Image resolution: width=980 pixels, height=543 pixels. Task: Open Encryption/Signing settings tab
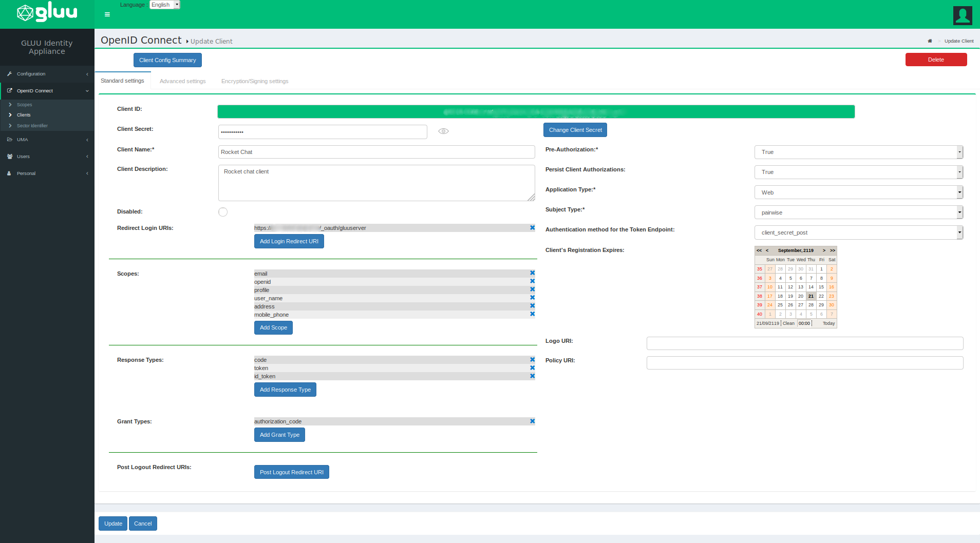(x=255, y=81)
